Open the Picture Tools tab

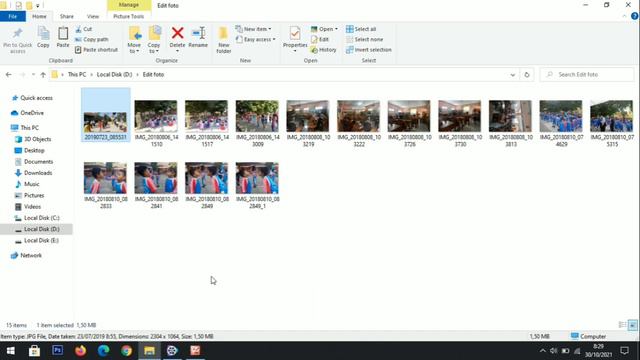point(129,16)
